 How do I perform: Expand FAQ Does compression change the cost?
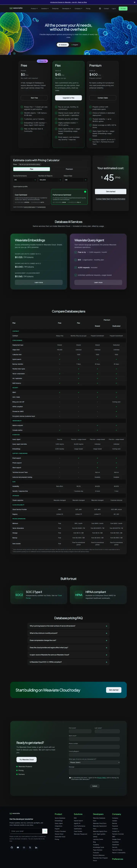coord(68,641)
